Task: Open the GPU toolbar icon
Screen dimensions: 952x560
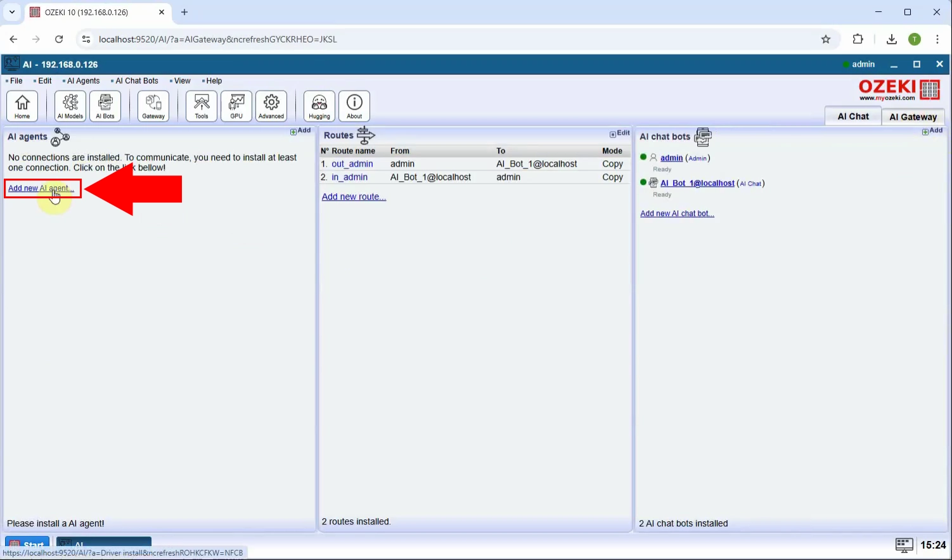Action: pyautogui.click(x=236, y=106)
